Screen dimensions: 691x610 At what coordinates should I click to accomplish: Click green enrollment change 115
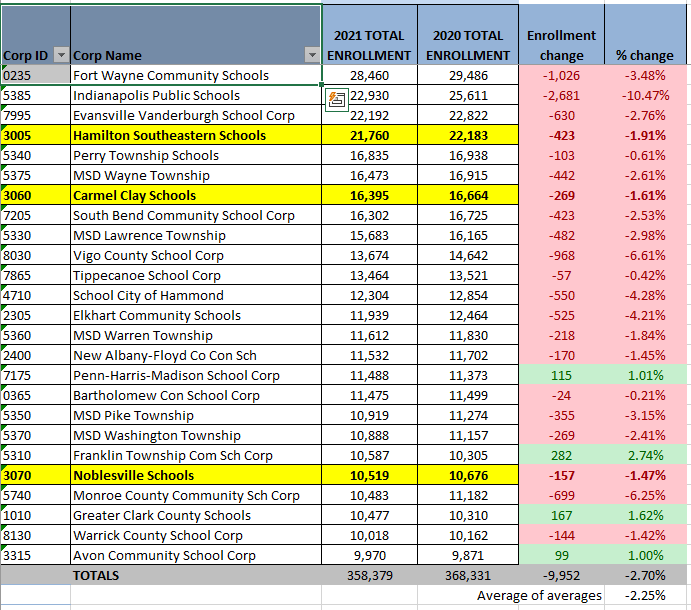(561, 375)
